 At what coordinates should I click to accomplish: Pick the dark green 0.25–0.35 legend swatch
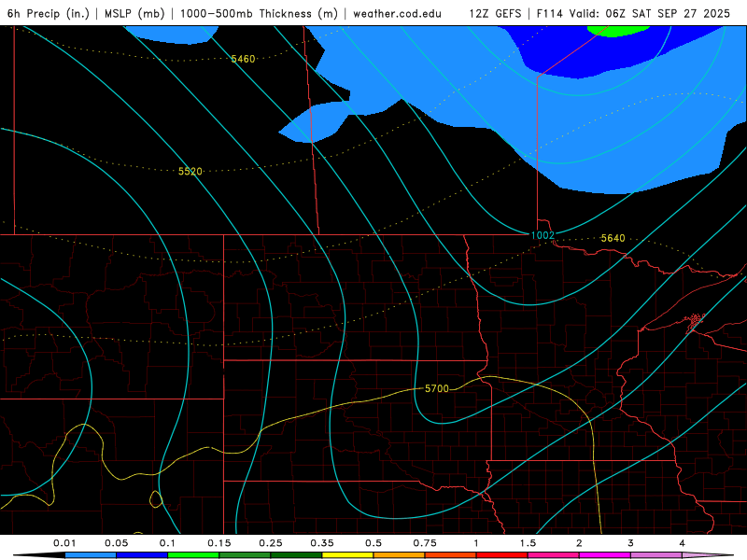click(x=296, y=555)
